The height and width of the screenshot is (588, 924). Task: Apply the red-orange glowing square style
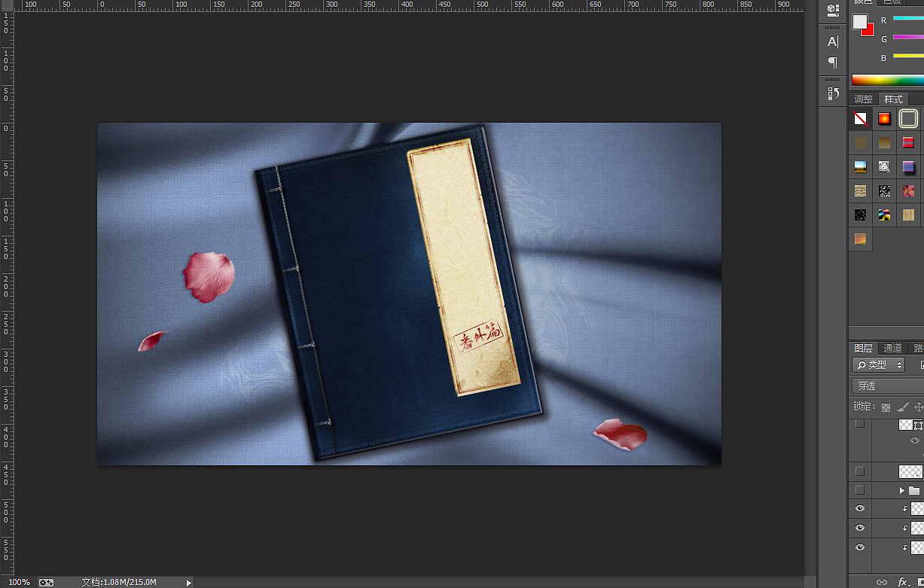[884, 118]
